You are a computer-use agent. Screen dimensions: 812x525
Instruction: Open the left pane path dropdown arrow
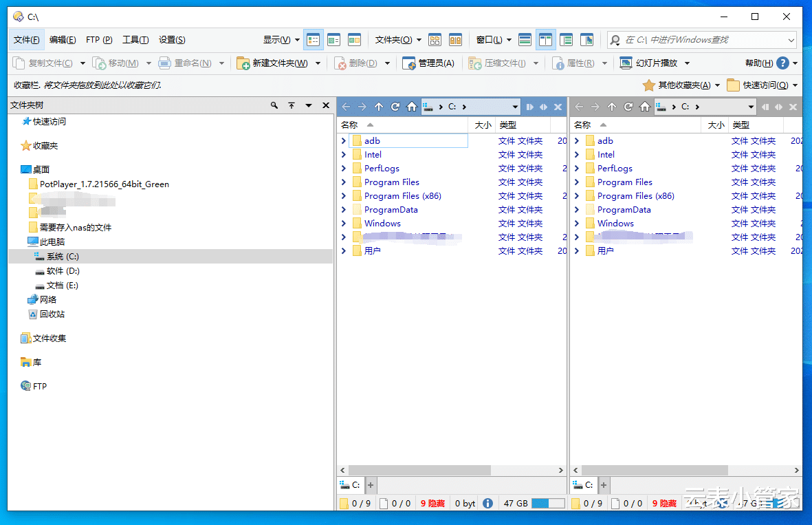point(516,107)
